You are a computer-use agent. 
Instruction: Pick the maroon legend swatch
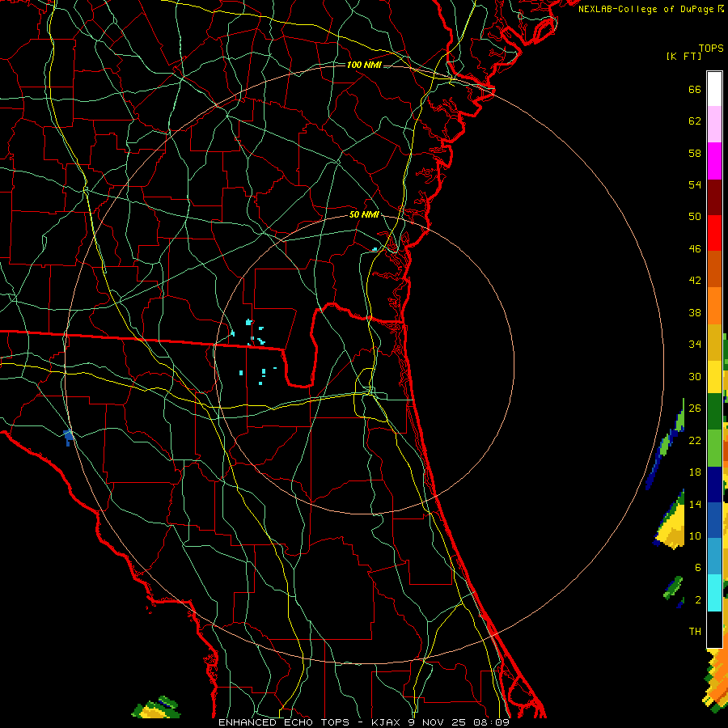[x=714, y=197]
